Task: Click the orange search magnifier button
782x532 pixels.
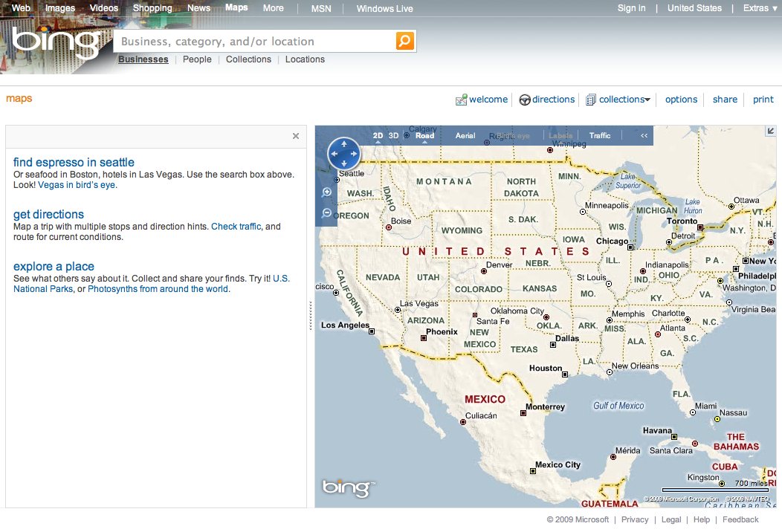Action: (x=404, y=41)
